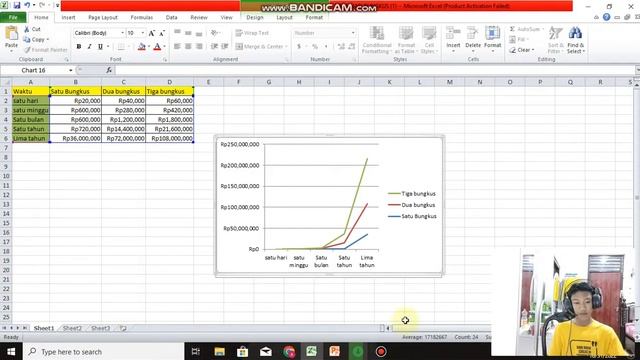Click Tiga bungkus legend entry in chart
The width and height of the screenshot is (640, 360).
tap(412, 193)
